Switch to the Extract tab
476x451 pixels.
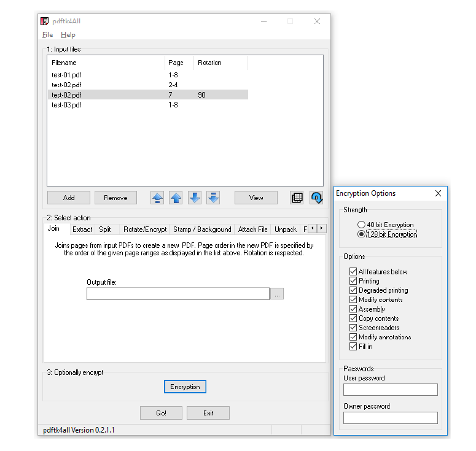[82, 229]
